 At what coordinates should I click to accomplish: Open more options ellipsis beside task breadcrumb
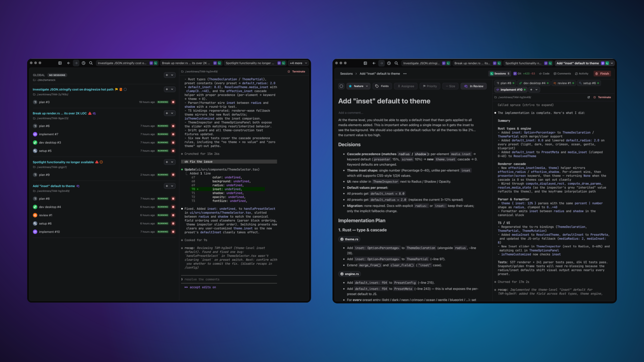point(405,74)
